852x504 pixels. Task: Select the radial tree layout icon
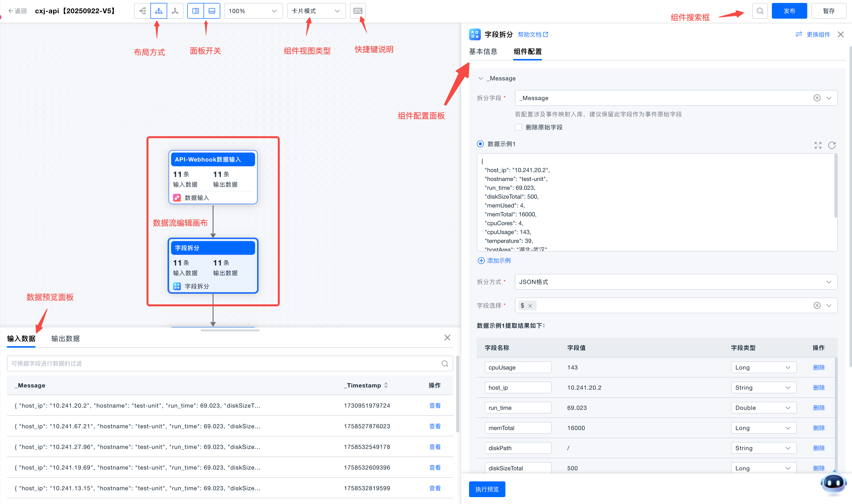(x=175, y=11)
